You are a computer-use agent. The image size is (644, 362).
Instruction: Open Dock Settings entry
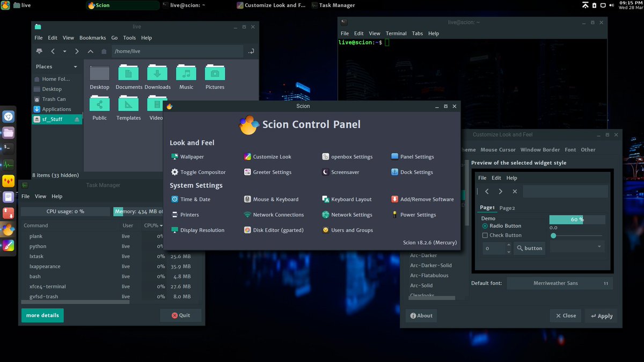412,172
